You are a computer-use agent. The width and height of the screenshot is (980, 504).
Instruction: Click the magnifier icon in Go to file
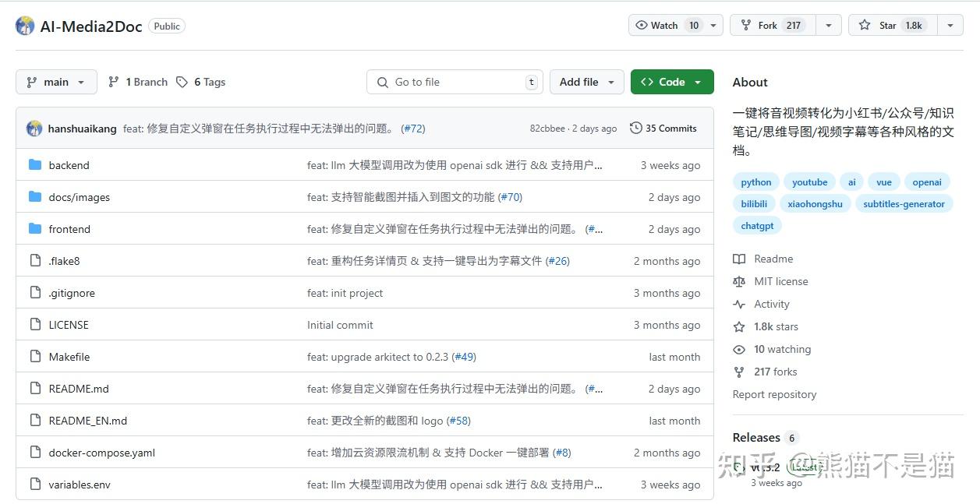coord(383,82)
